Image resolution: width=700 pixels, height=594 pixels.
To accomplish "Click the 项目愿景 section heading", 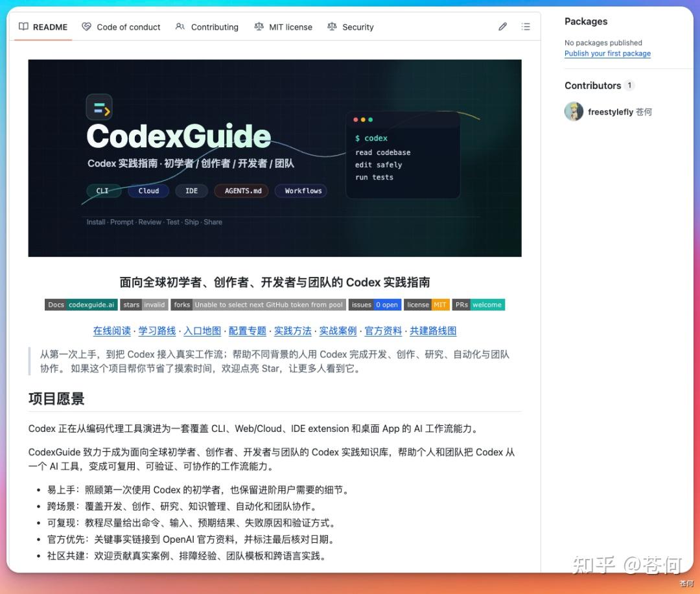I will click(56, 398).
